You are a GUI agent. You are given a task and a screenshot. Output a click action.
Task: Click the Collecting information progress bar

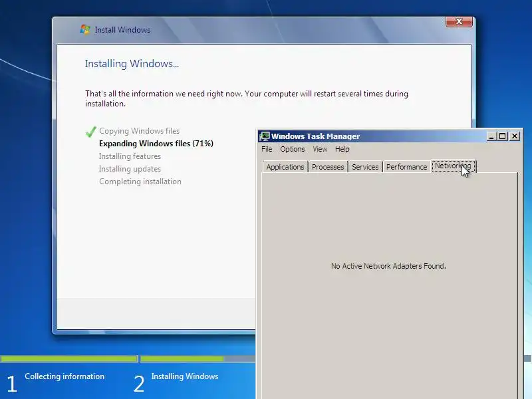[69, 358]
